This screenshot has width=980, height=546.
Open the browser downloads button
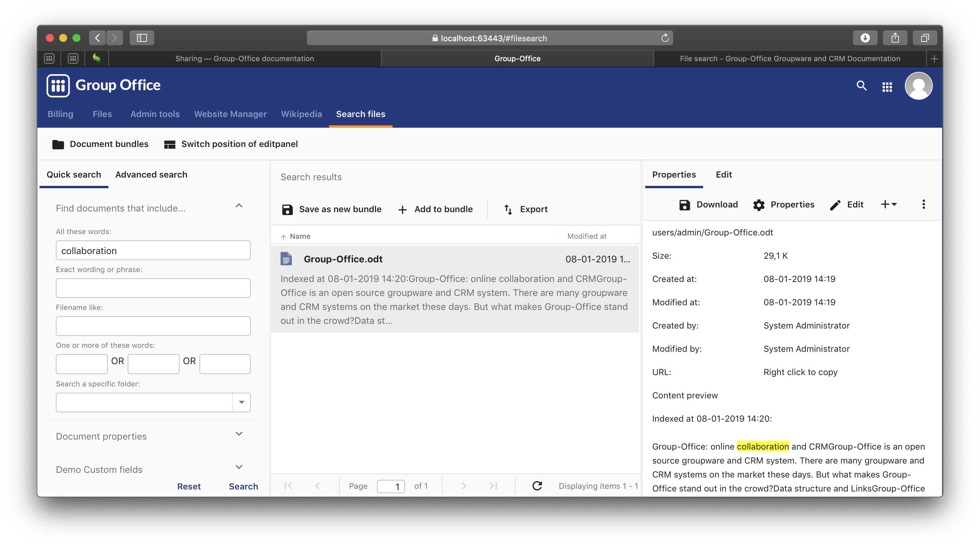865,38
